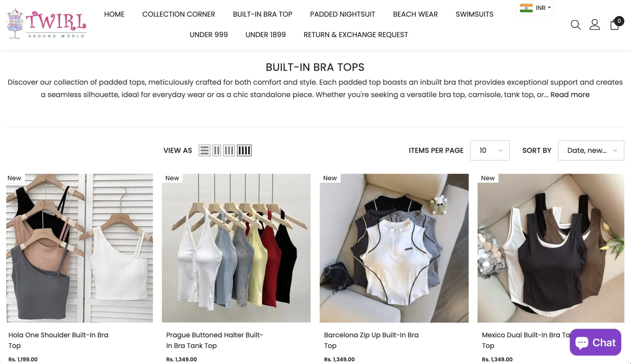Open Return & Exchange Request link
This screenshot has width=631, height=364.
[356, 35]
